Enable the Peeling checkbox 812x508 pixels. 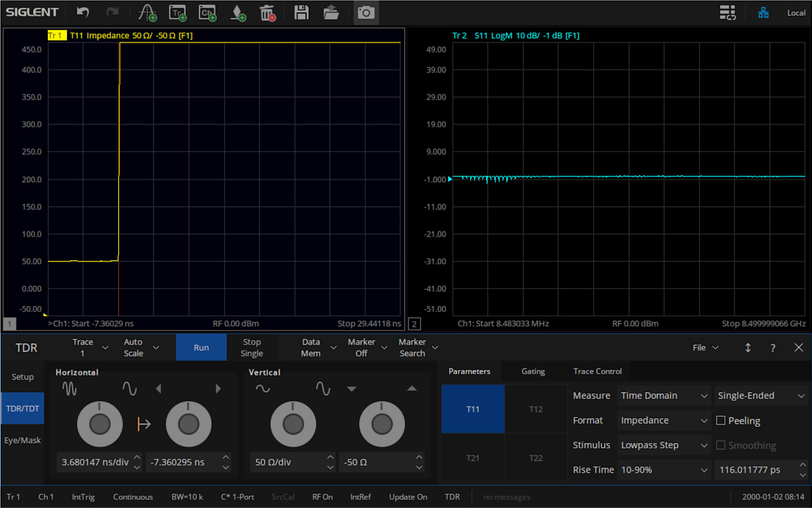(x=721, y=420)
